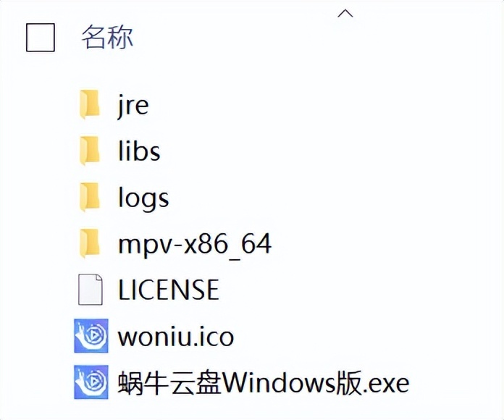Viewport: 504px width, 420px height.
Task: Click the jre folder name
Action: click(x=133, y=106)
